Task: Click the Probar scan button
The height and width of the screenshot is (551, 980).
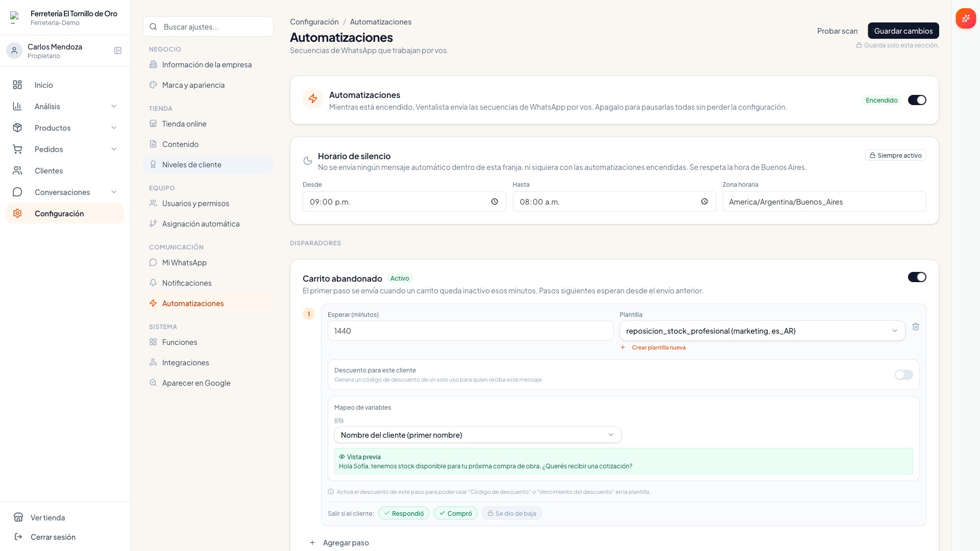Action: 837,31
